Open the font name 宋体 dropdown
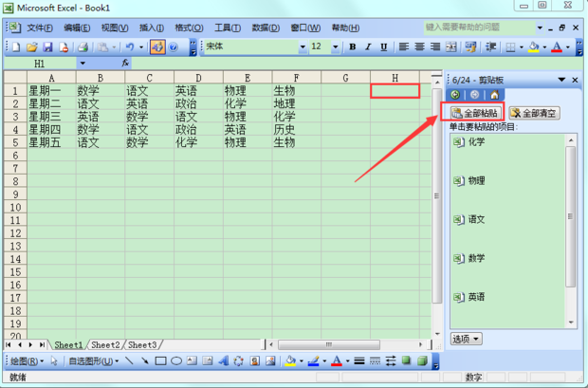Image resolution: width=588 pixels, height=388 pixels. pyautogui.click(x=303, y=47)
